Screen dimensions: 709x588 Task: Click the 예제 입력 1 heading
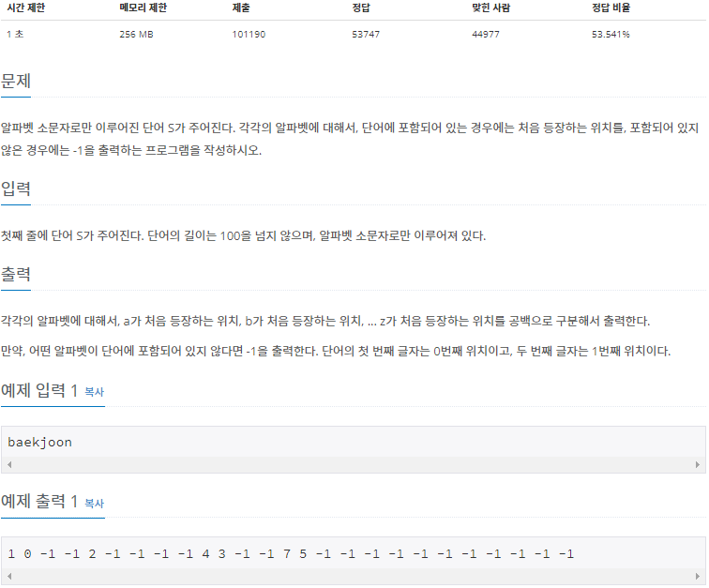(x=39, y=390)
